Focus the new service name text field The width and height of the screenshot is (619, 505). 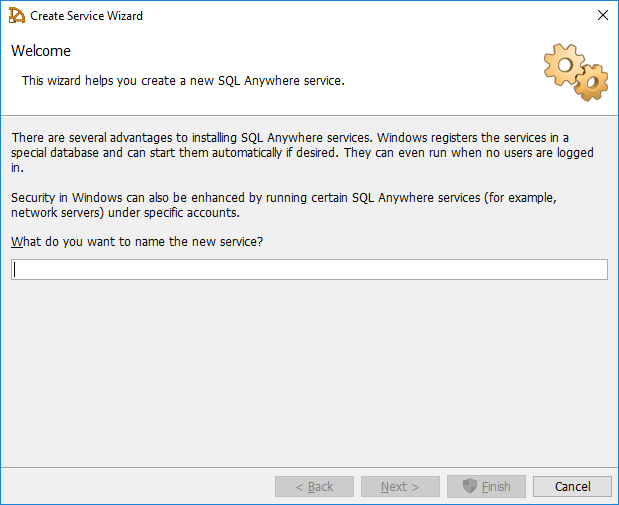309,270
